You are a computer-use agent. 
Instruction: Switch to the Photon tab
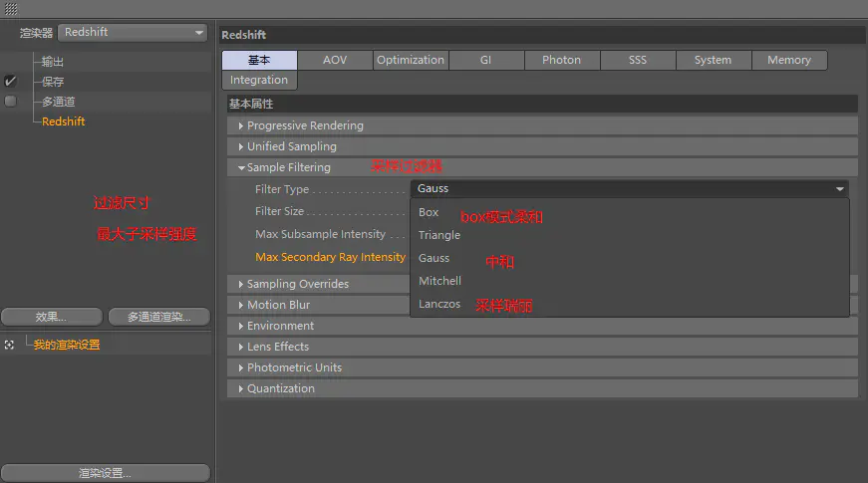click(x=562, y=60)
